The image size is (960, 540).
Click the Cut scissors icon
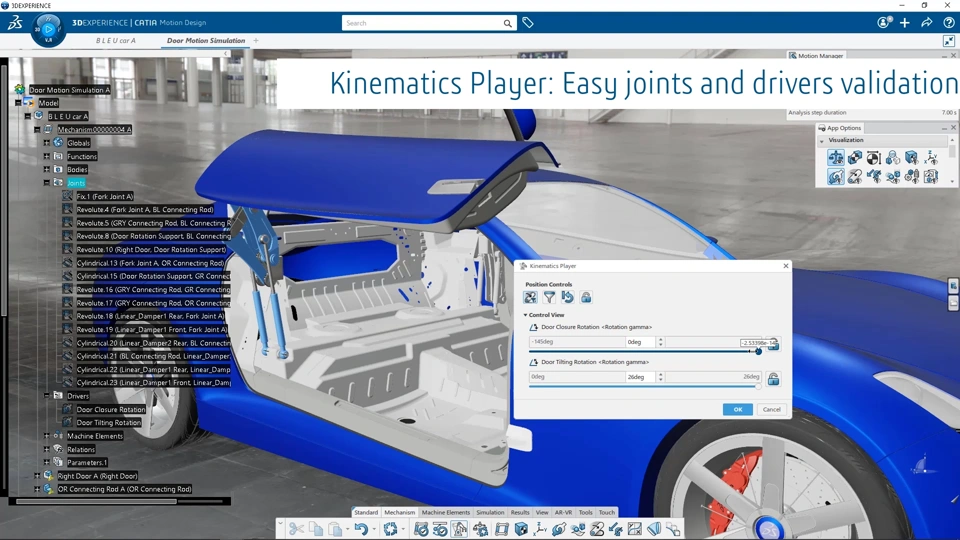click(296, 529)
